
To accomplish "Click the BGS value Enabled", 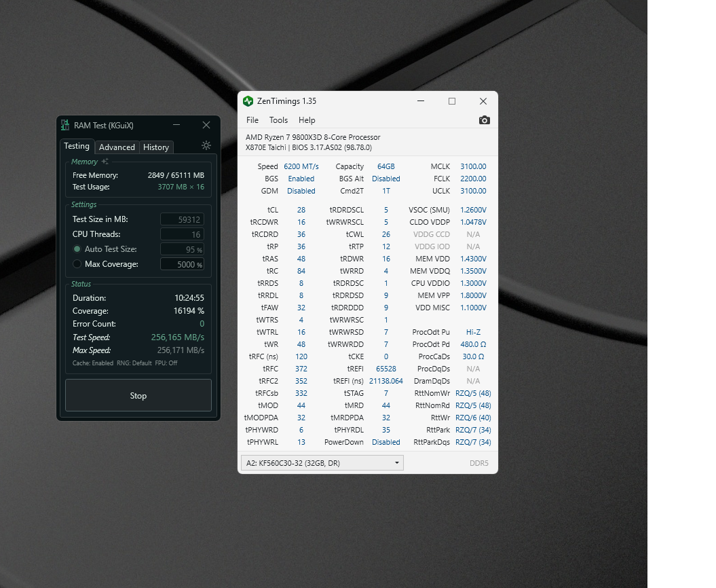I will [x=301, y=179].
